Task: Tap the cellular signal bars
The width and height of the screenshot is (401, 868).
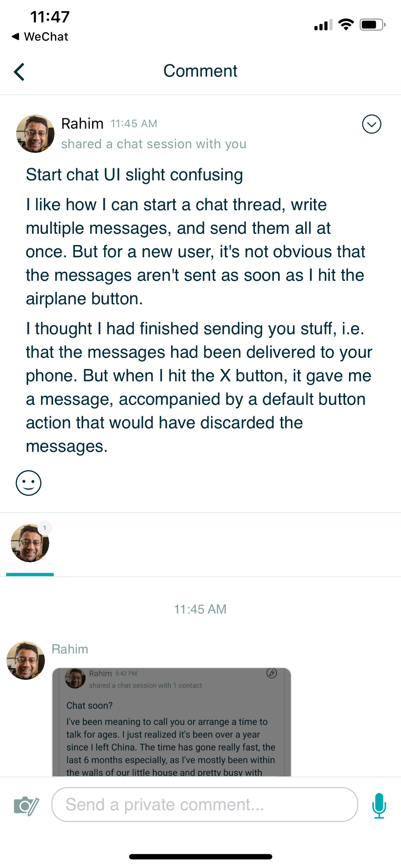Action: click(323, 25)
